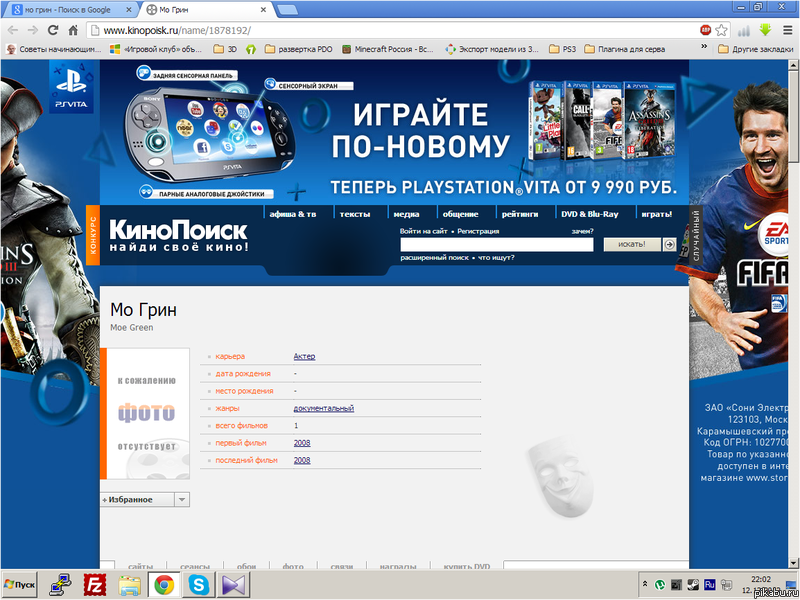Bookmark this page with the star icon

[721, 30]
